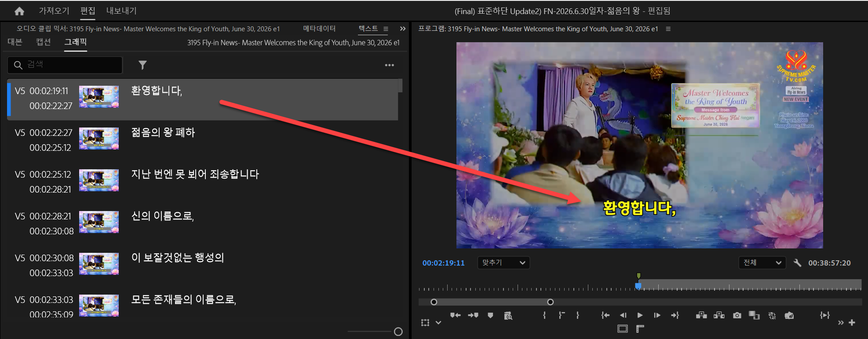Select the 모든 존재들의 이름으로, graphic text
868x339 pixels.
tap(184, 299)
